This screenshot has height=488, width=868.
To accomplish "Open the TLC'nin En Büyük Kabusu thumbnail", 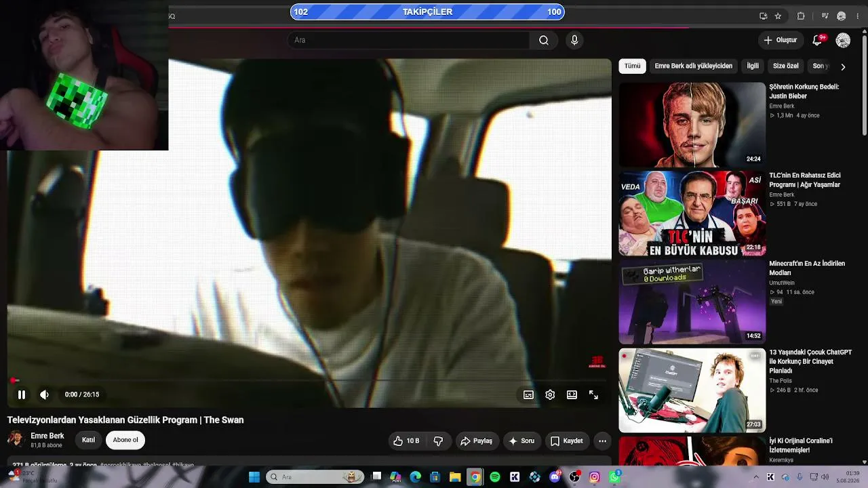I will coord(692,213).
